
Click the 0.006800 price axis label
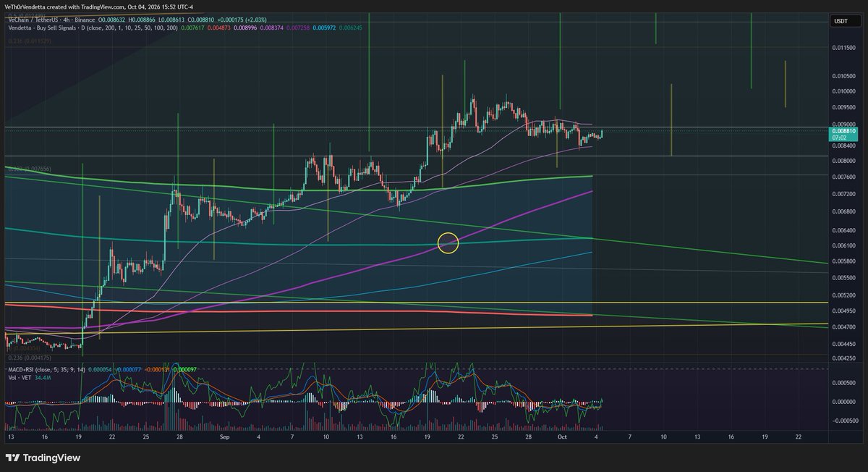coord(843,211)
